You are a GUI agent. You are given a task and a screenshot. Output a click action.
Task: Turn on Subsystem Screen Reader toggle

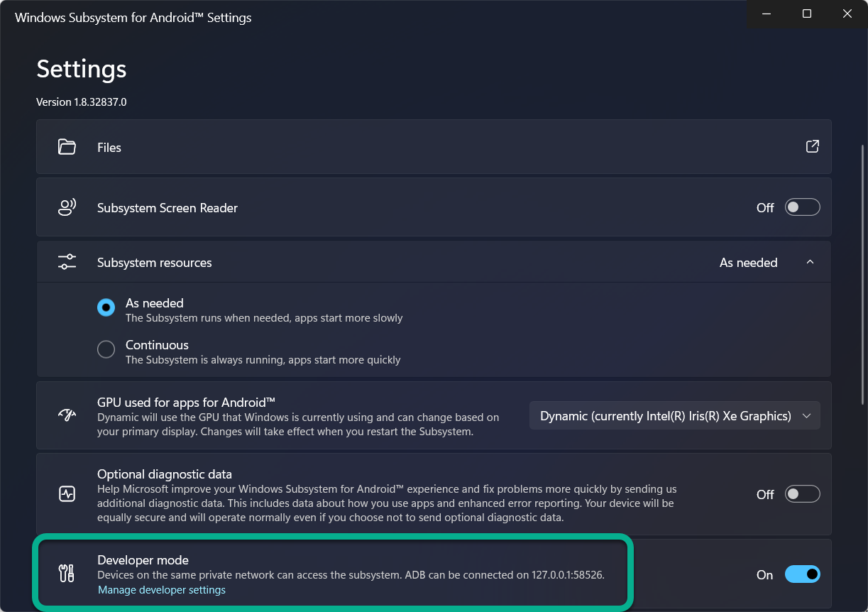(802, 207)
